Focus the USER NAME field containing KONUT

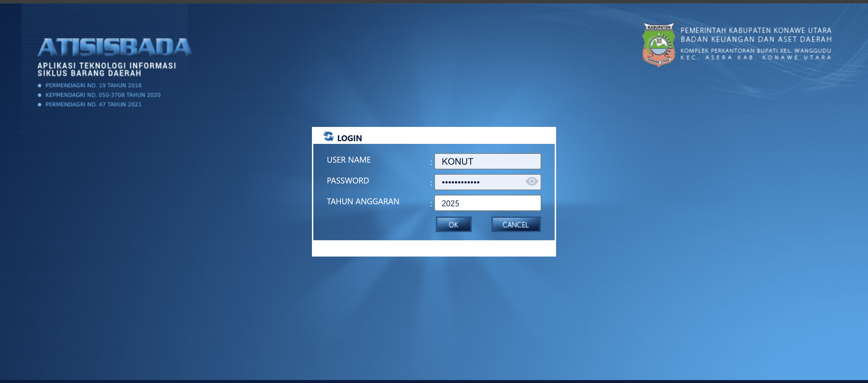(487, 162)
